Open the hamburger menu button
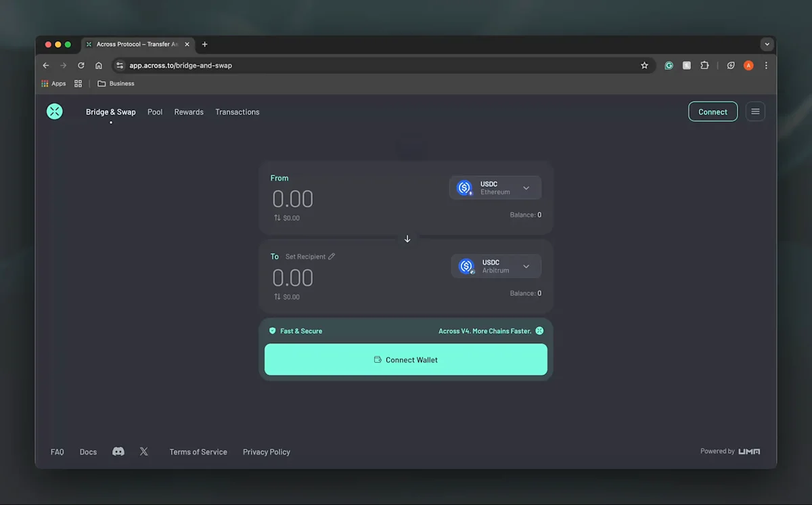The image size is (812, 505). tap(755, 112)
